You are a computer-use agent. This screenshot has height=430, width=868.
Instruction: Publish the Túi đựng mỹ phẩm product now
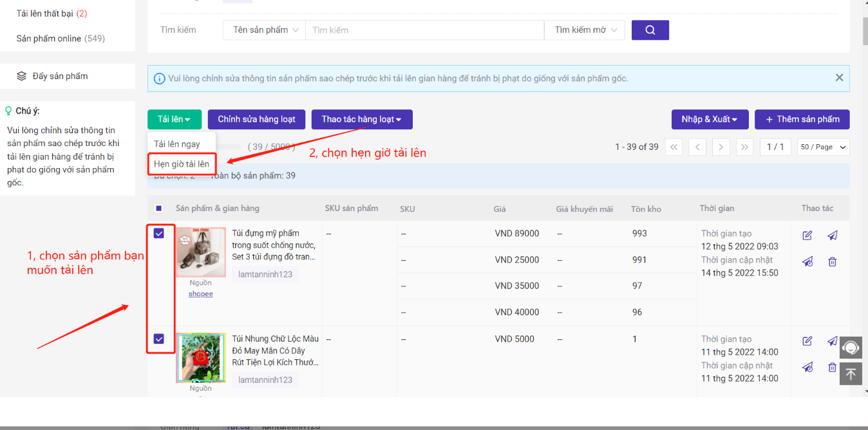(833, 236)
